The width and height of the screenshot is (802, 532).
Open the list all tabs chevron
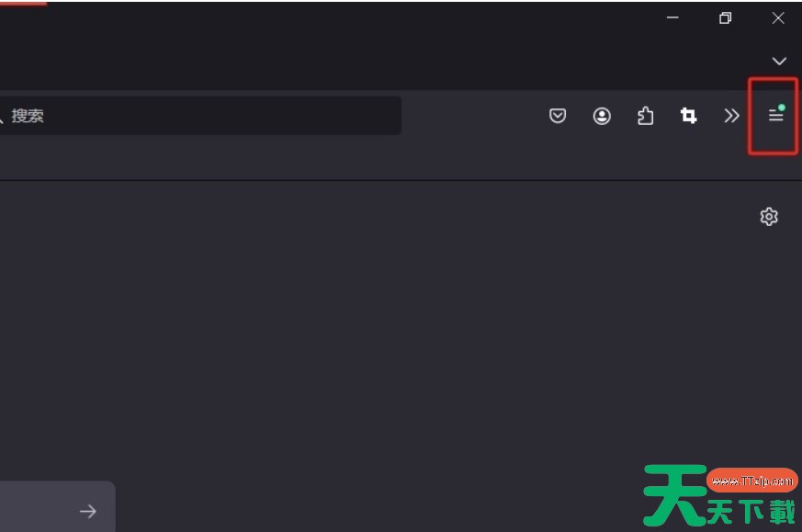[779, 61]
